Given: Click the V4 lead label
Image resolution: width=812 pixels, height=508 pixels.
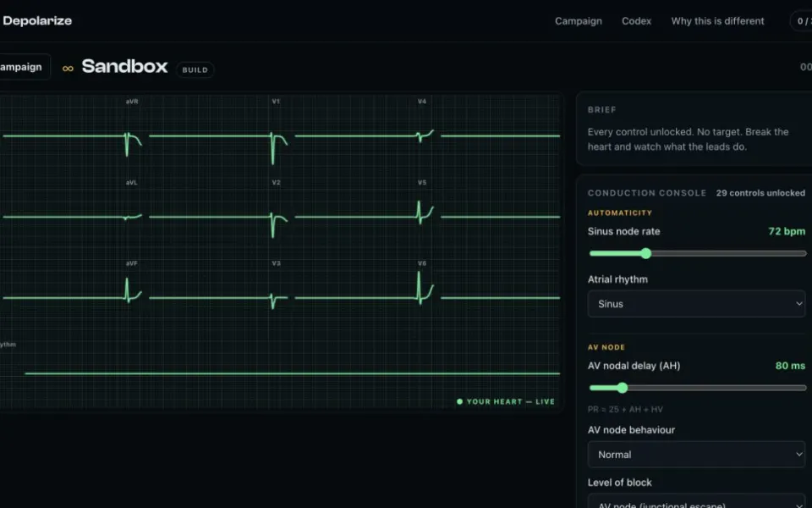Looking at the screenshot, I should point(422,102).
